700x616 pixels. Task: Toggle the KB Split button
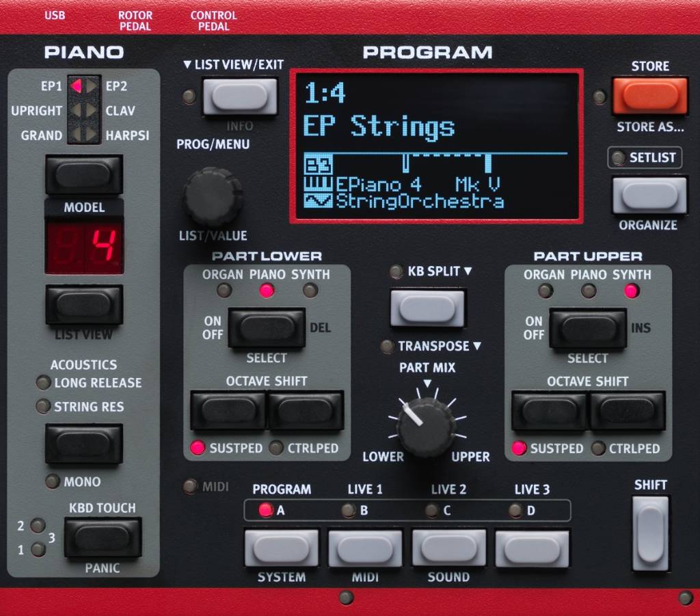[428, 307]
